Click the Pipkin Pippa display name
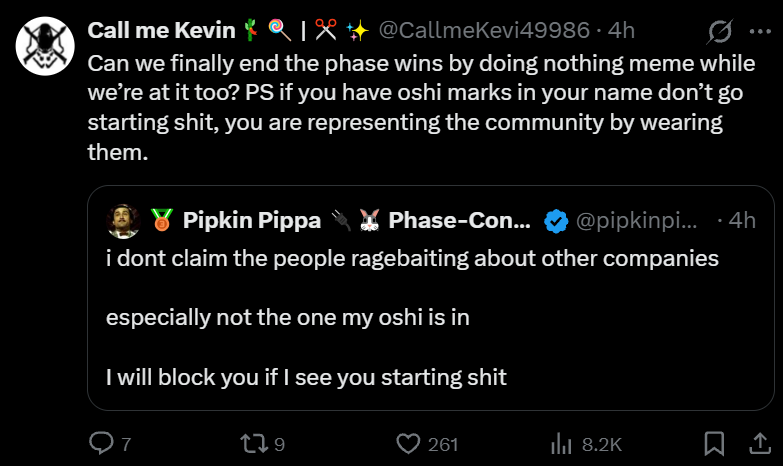The width and height of the screenshot is (783, 466). pyautogui.click(x=252, y=220)
